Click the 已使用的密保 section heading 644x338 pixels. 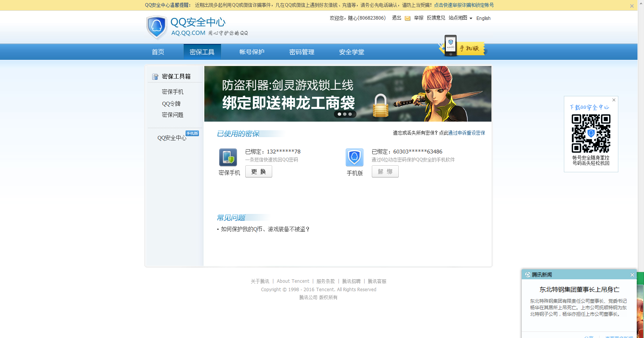[238, 134]
